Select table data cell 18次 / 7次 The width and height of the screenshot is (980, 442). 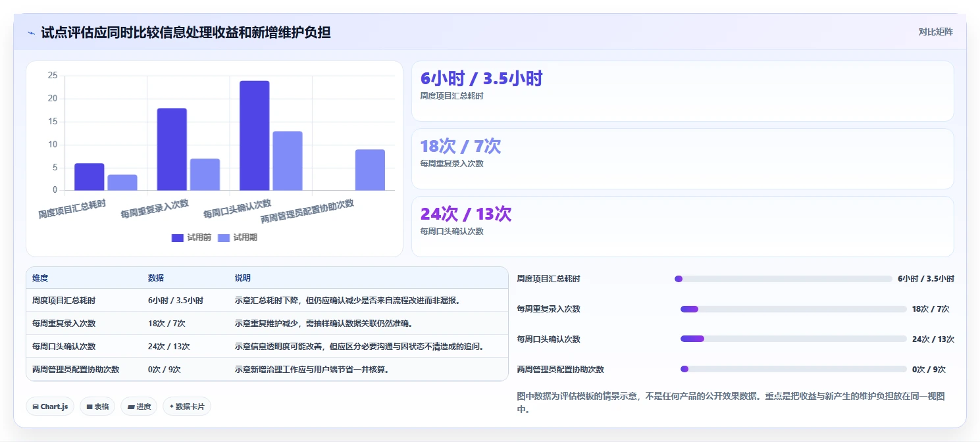[x=167, y=324]
